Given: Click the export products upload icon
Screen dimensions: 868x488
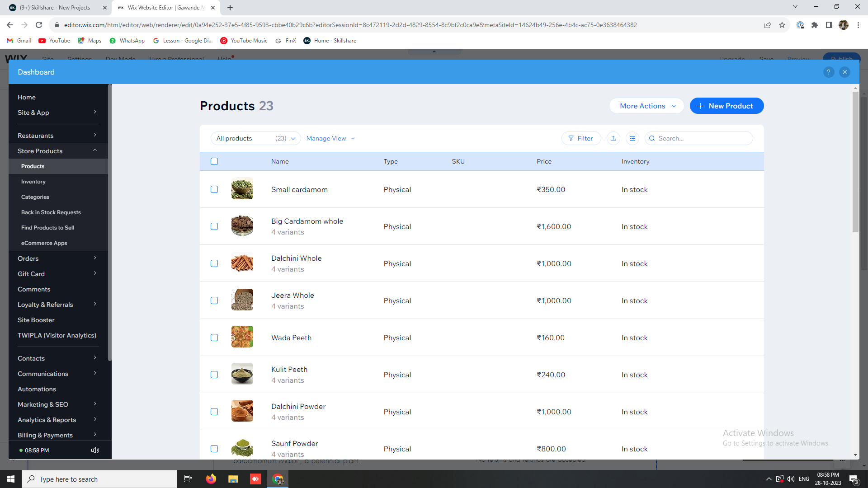Looking at the screenshot, I should coord(613,138).
